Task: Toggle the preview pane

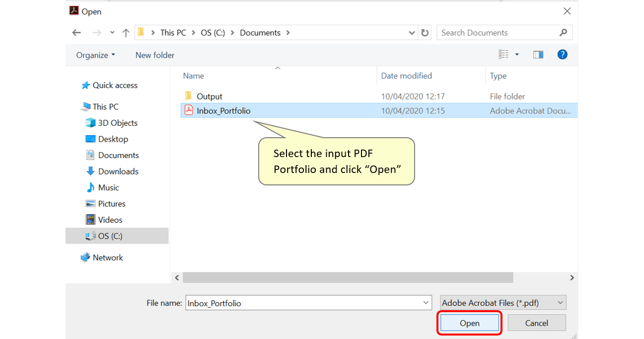Action: coord(538,54)
